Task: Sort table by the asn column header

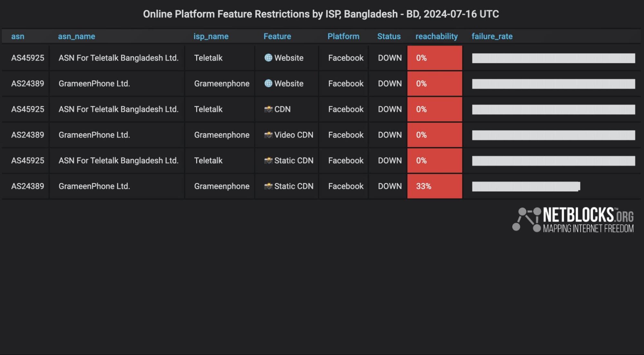Action: tap(18, 36)
